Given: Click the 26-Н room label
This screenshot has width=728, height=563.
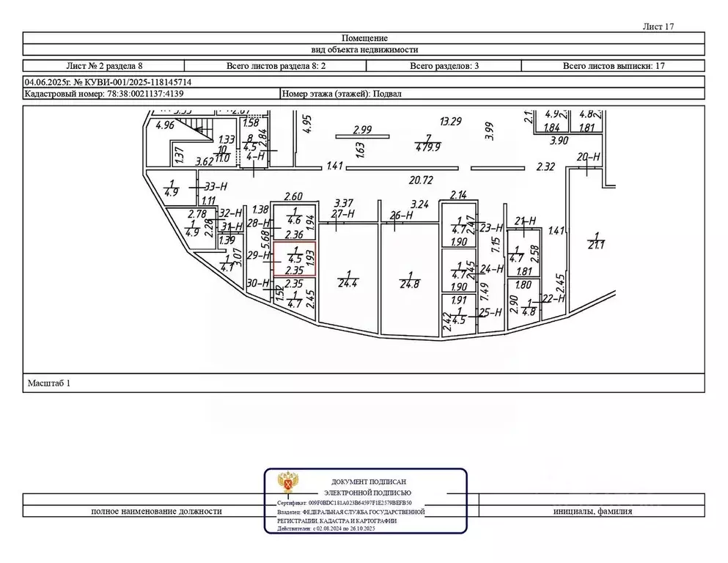Looking at the screenshot, I should tap(402, 216).
